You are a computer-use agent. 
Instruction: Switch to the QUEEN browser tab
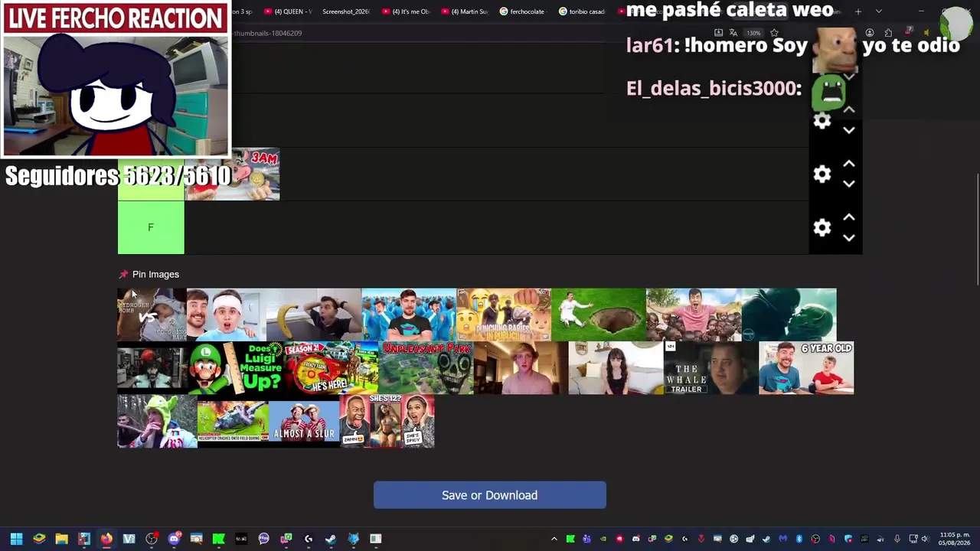click(x=288, y=11)
